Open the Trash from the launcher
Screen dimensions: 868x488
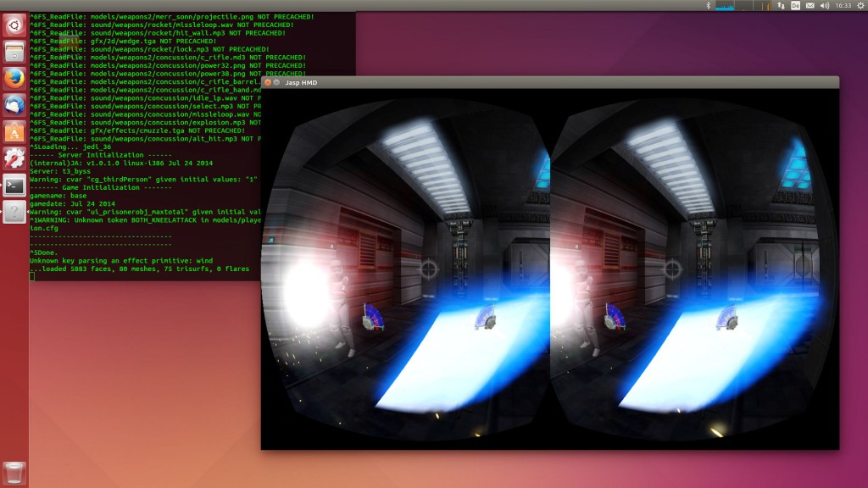point(14,474)
